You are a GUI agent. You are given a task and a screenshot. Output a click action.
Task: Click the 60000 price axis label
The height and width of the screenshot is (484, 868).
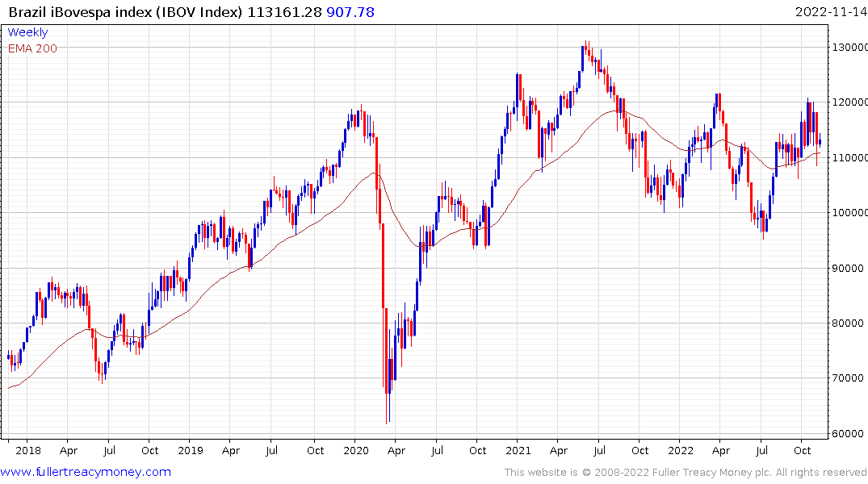tap(848, 434)
